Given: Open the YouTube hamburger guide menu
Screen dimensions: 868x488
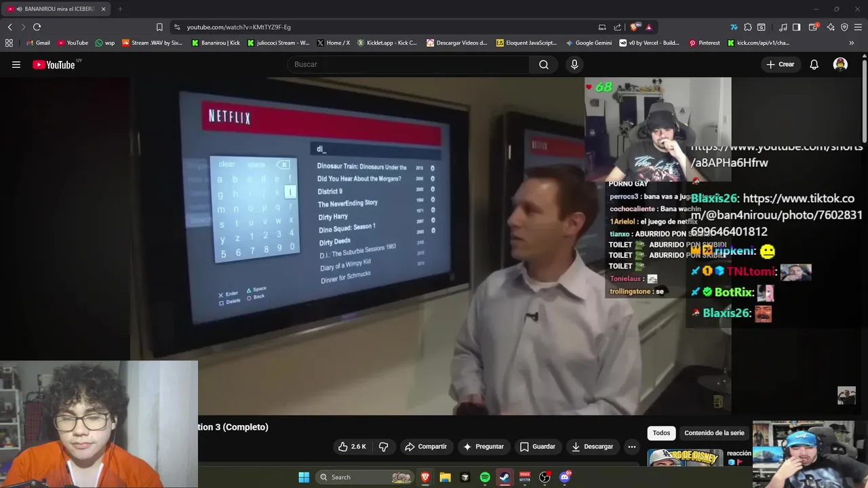Looking at the screenshot, I should [x=16, y=64].
